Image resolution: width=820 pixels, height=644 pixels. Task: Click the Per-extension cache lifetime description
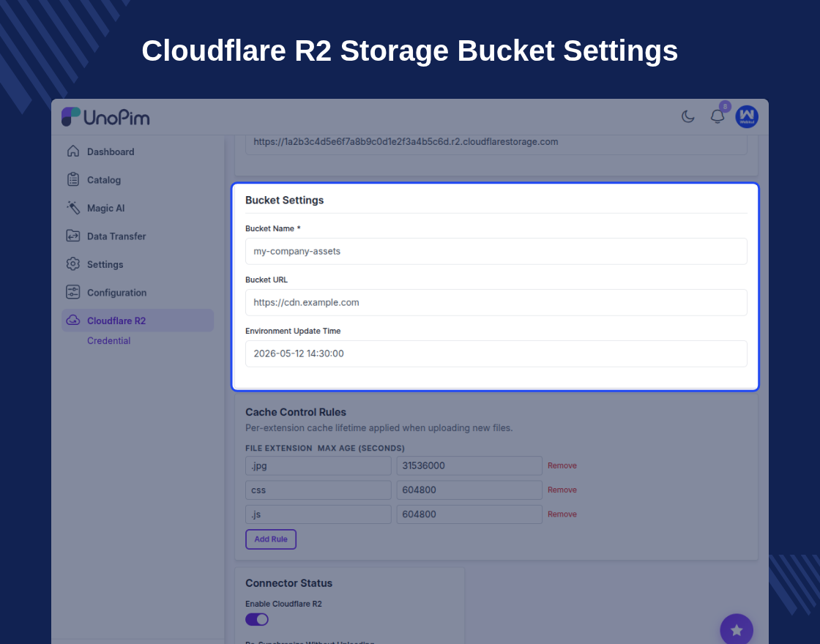[x=379, y=428]
